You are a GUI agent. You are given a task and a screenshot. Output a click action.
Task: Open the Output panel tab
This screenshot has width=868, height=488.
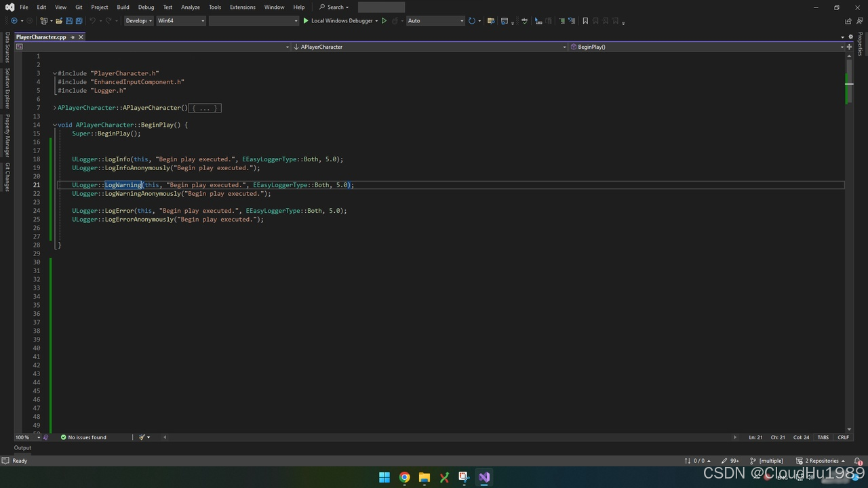click(22, 447)
